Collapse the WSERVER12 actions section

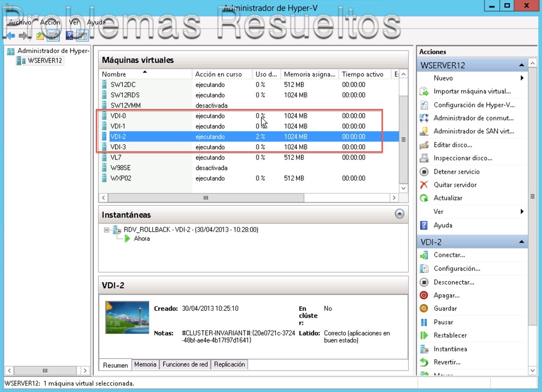click(x=522, y=65)
